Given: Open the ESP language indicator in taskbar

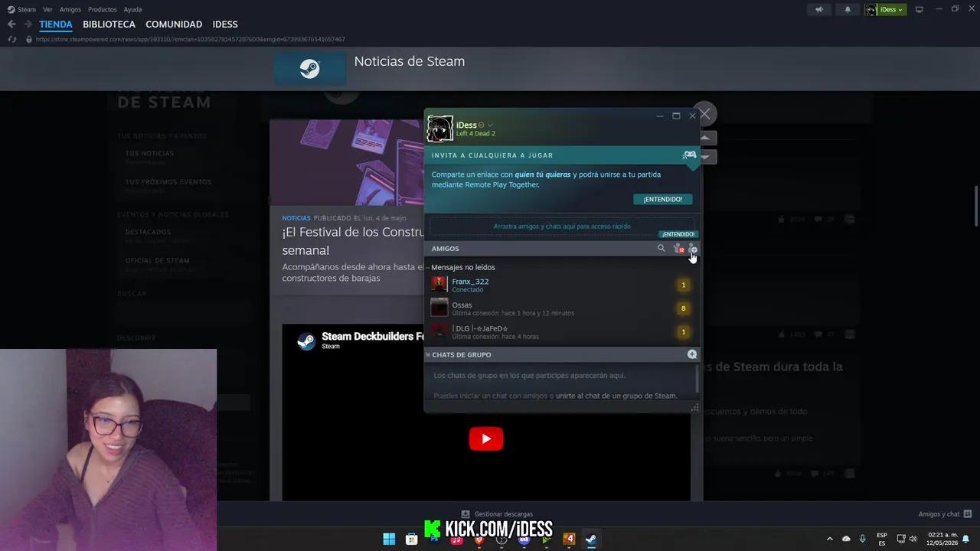Looking at the screenshot, I should pyautogui.click(x=882, y=539).
